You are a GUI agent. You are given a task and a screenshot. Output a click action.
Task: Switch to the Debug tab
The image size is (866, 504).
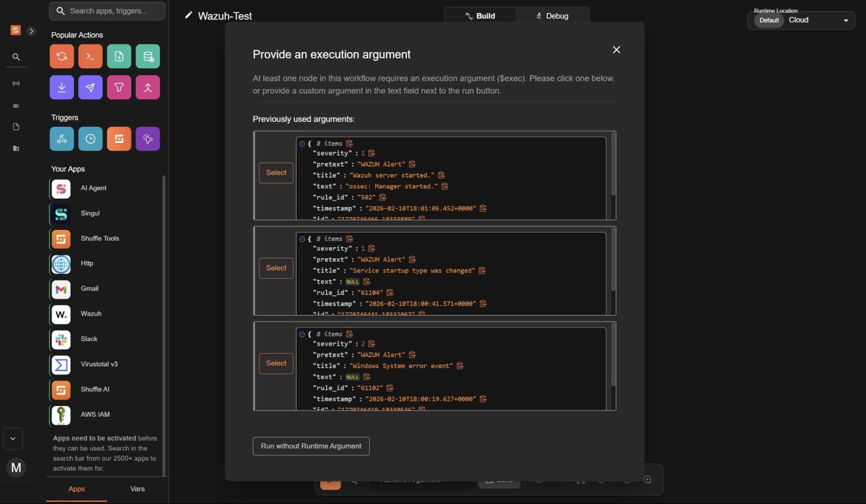pos(552,16)
